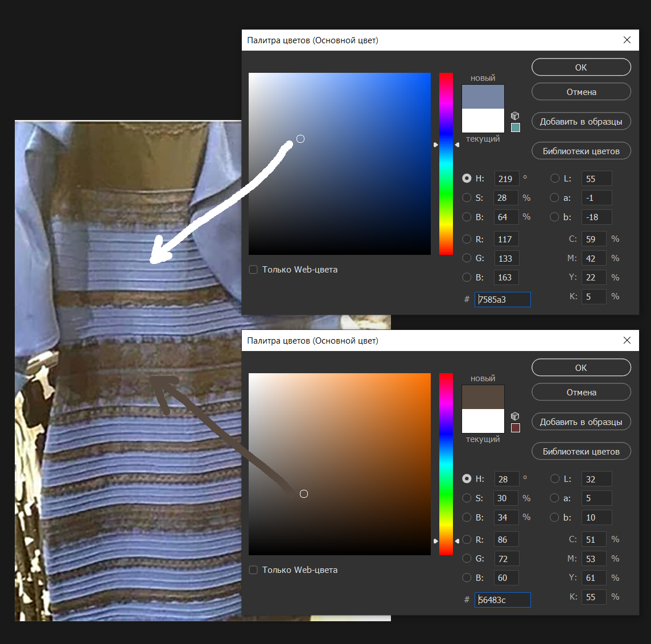The height and width of the screenshot is (644, 651).
Task: Click the hex field showing 7585a3
Action: [x=502, y=299]
